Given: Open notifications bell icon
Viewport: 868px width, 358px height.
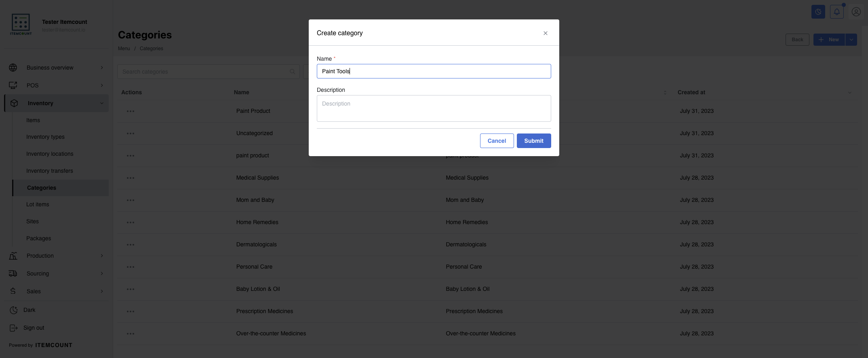Looking at the screenshot, I should pos(837,12).
